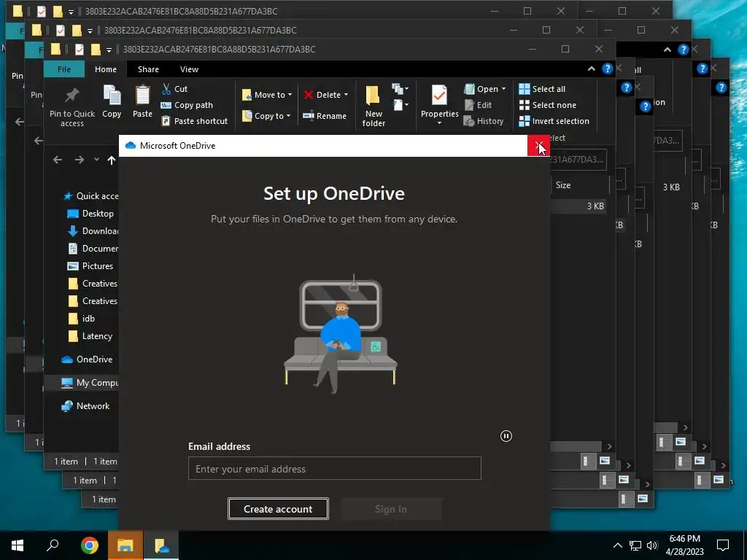The width and height of the screenshot is (747, 560).
Task: Open the Move to dropdown
Action: 267,95
